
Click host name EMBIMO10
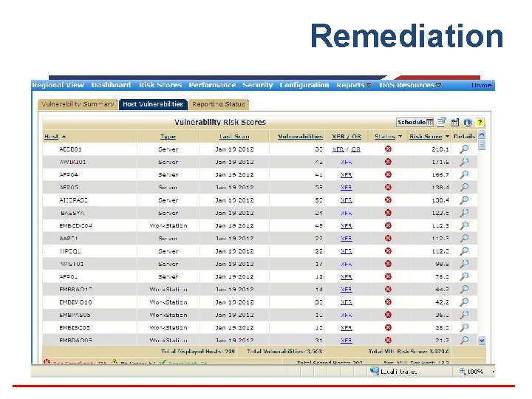click(75, 302)
